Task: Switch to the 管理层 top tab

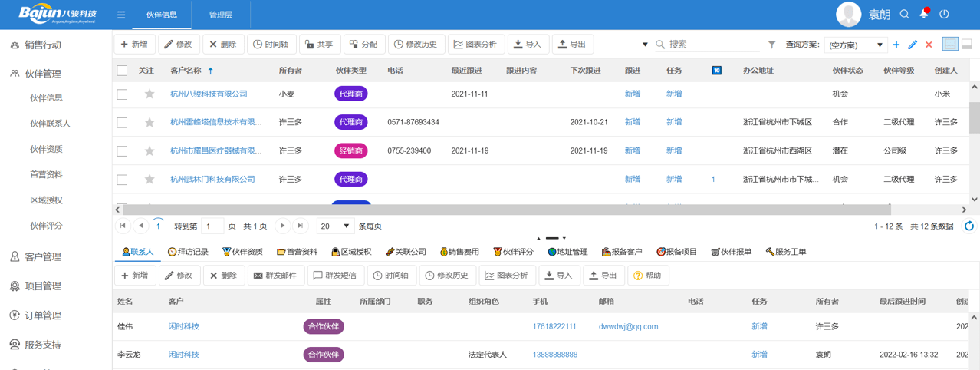Action: pos(221,15)
